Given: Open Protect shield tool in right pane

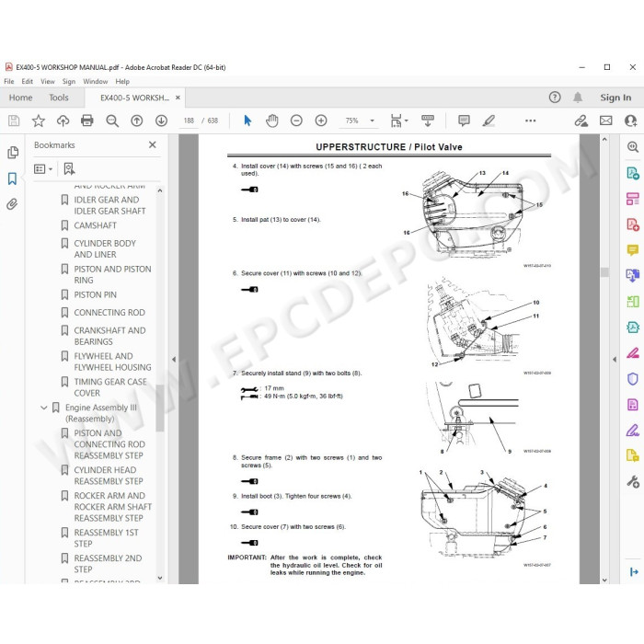Looking at the screenshot, I should click(x=633, y=379).
